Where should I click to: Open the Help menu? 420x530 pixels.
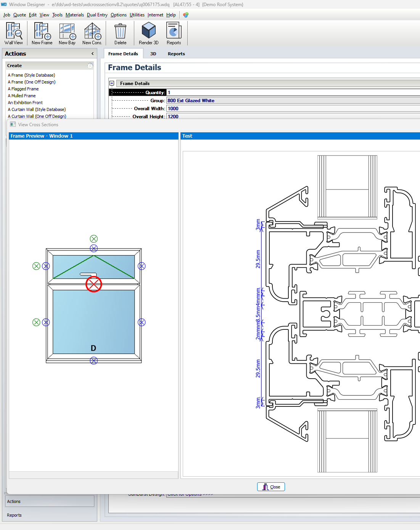171,15
